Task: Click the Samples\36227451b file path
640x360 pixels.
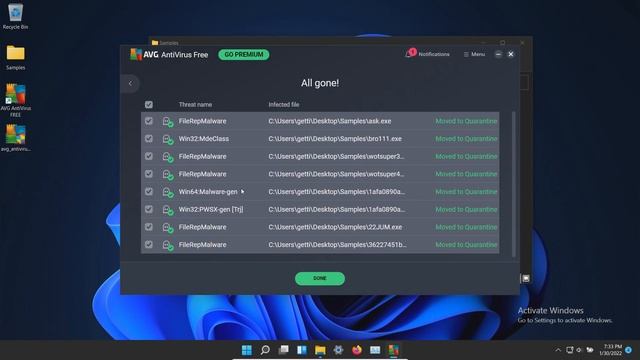Action: coord(337,244)
